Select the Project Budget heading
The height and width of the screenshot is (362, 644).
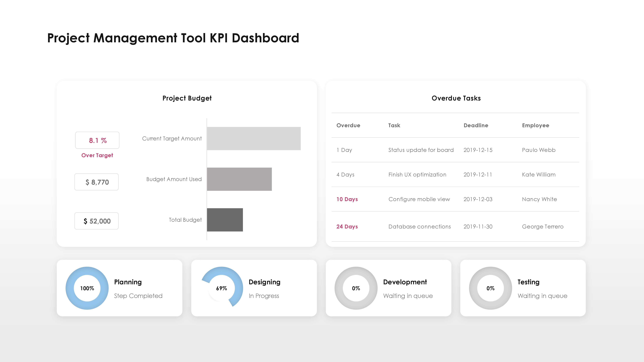[x=187, y=98]
